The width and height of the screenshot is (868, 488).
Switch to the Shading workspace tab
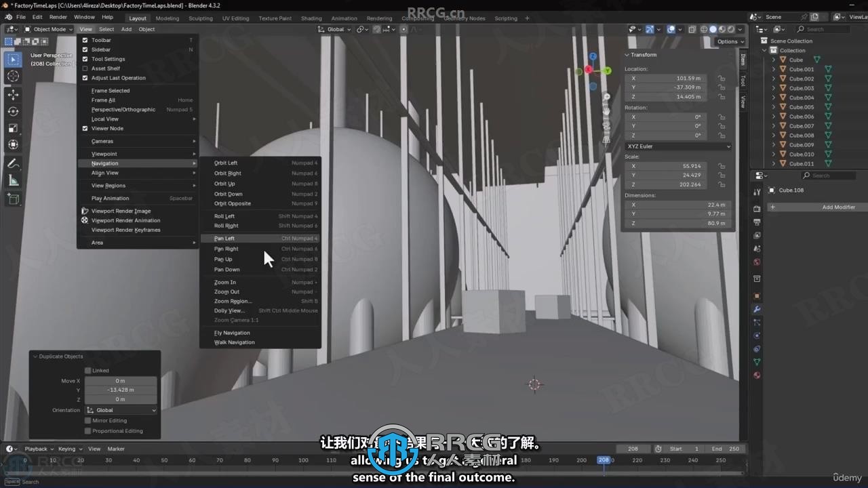pos(311,18)
